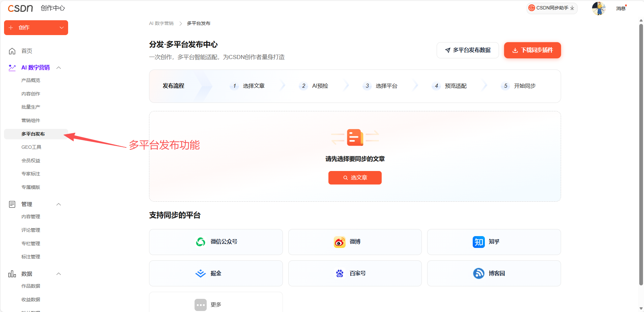The image size is (644, 312).
Task: Collapse the AI 数字营销 section
Action: [59, 68]
